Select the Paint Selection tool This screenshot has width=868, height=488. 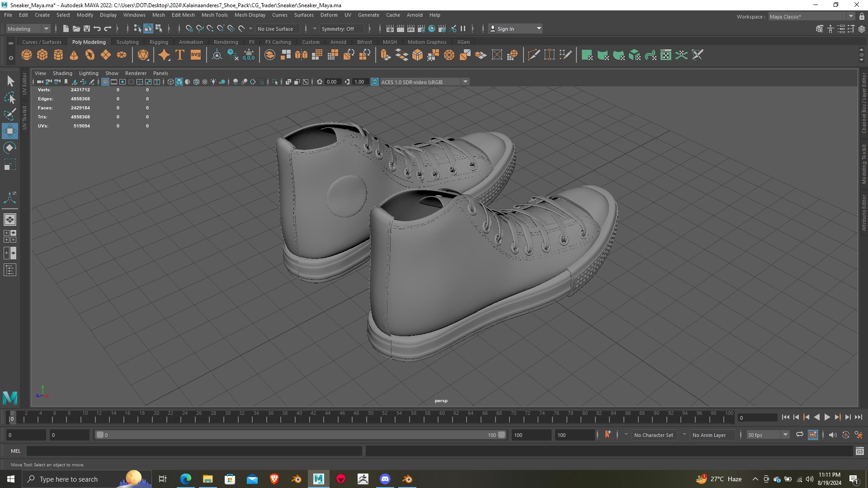[x=10, y=114]
